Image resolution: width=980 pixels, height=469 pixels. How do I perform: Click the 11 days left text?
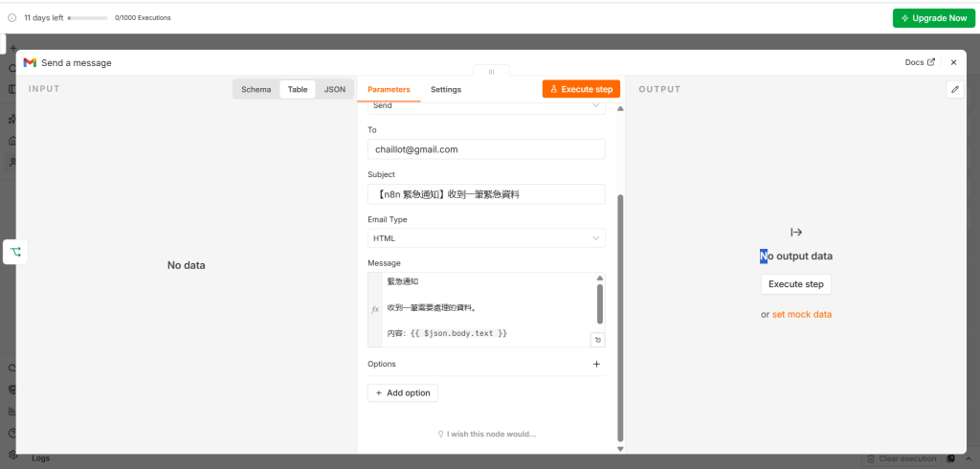(x=44, y=18)
